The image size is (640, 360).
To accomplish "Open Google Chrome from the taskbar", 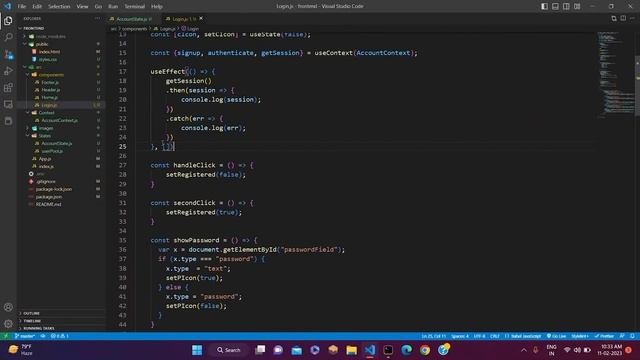I will tap(425, 350).
